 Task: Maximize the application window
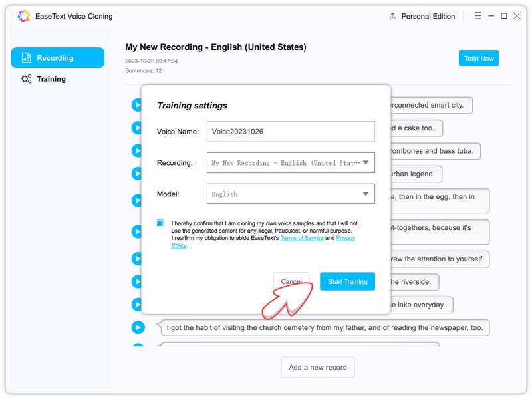tap(504, 16)
